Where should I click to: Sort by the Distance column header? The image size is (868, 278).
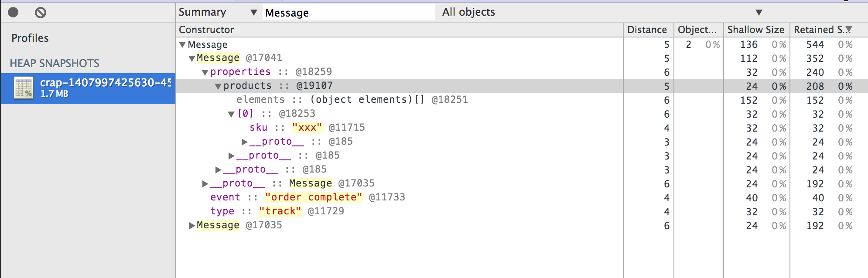(648, 30)
